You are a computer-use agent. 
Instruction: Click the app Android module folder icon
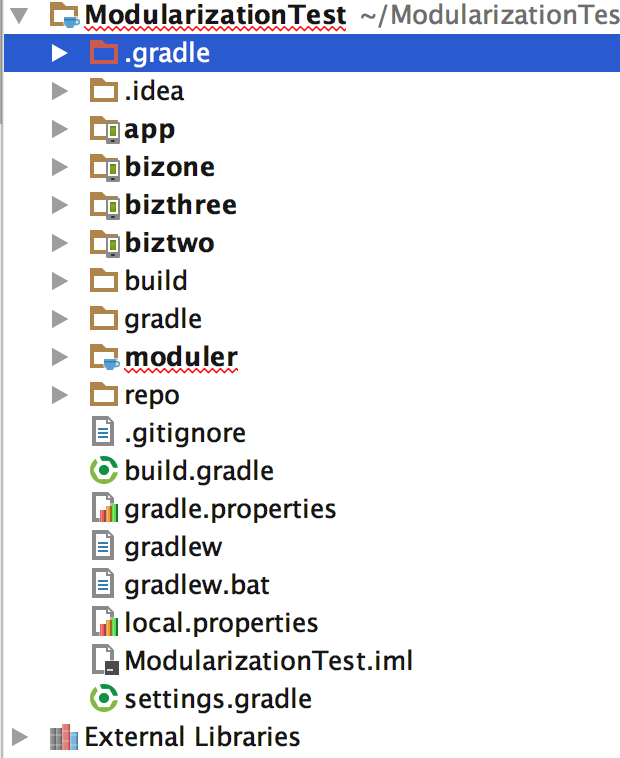point(104,129)
